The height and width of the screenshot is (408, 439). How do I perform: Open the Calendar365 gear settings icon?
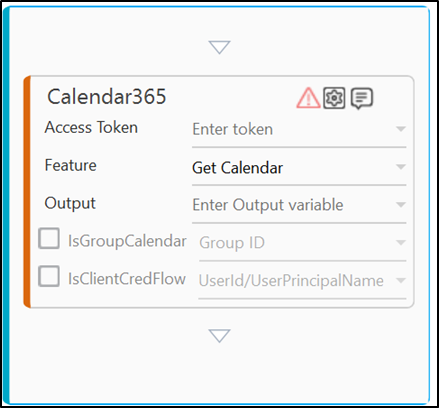[x=334, y=98]
